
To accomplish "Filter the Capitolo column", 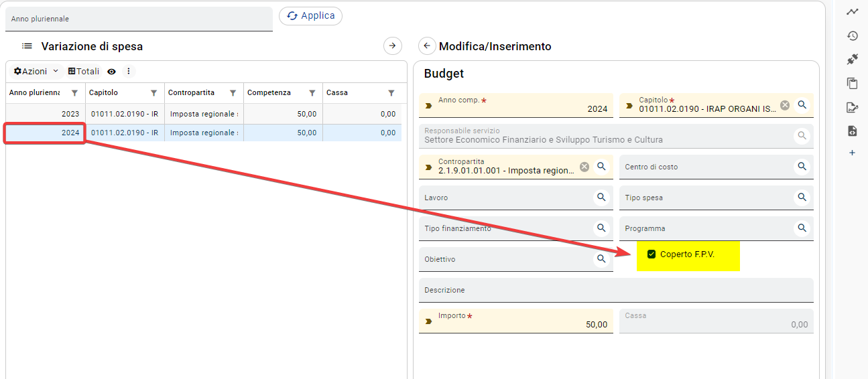I will point(153,93).
